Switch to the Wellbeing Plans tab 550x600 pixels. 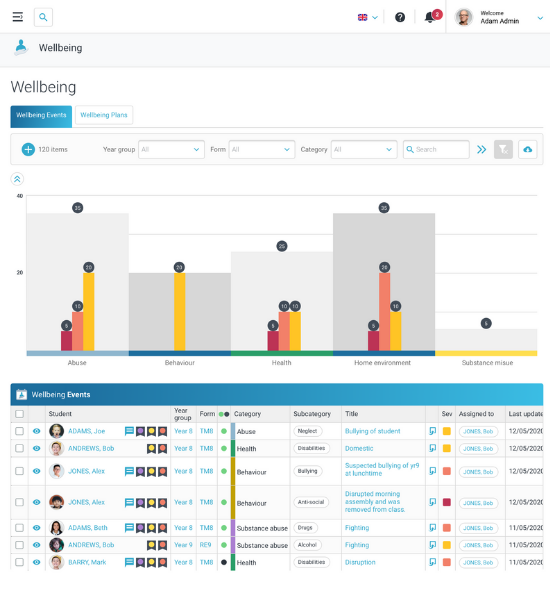pos(104,115)
